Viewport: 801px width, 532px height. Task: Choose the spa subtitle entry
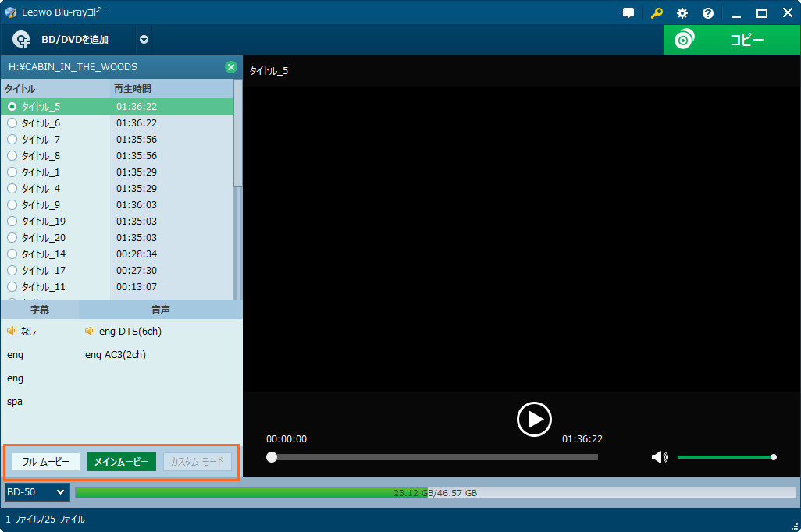tap(14, 402)
